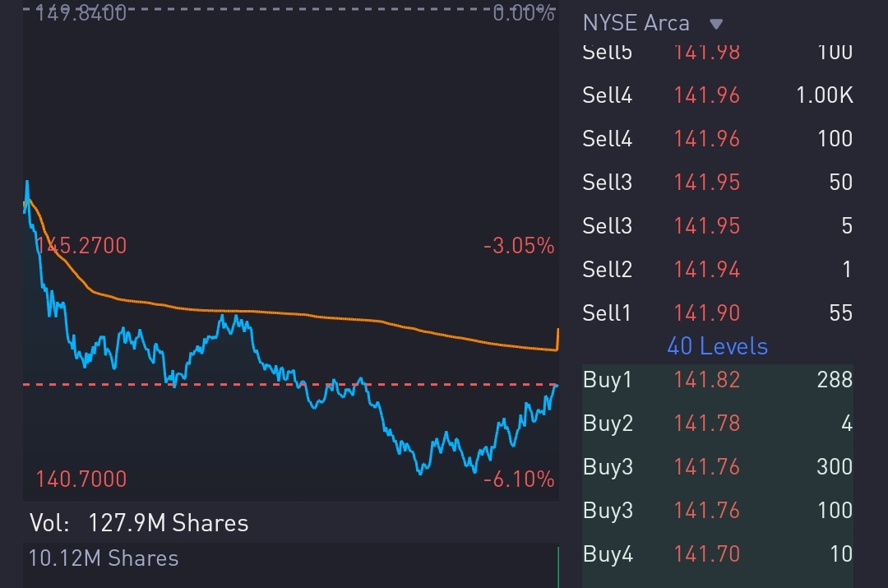The height and width of the screenshot is (588, 888).
Task: Click the NYSE Arca exchange label
Action: pyautogui.click(x=636, y=23)
